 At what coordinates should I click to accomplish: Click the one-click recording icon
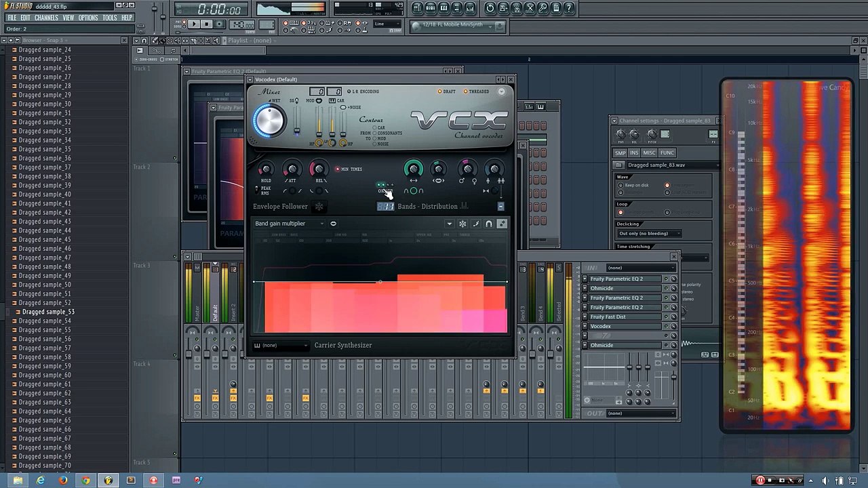[x=543, y=8]
